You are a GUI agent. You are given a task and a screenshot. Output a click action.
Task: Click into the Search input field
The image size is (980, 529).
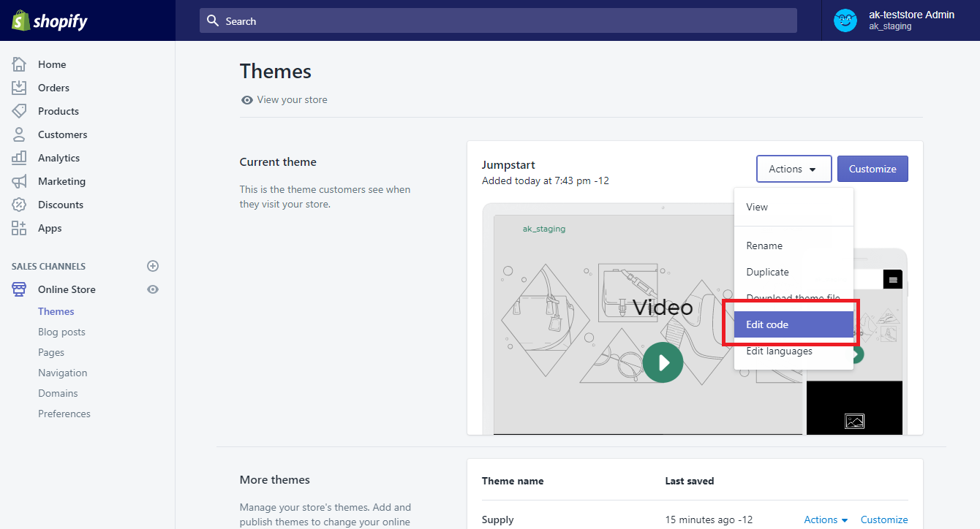[x=498, y=20]
